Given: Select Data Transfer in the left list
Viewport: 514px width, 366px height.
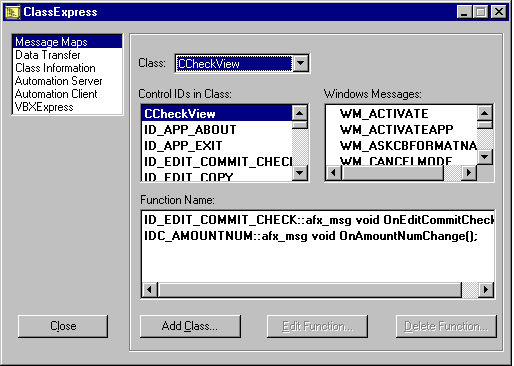Looking at the screenshot, I should (67, 55).
